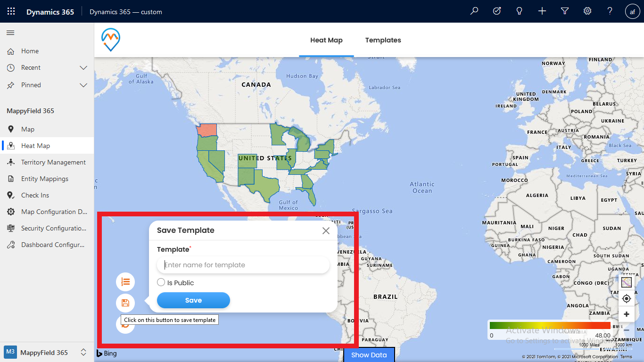This screenshot has height=362, width=644.
Task: Click the Check Ins pin icon
Action: [x=11, y=195]
